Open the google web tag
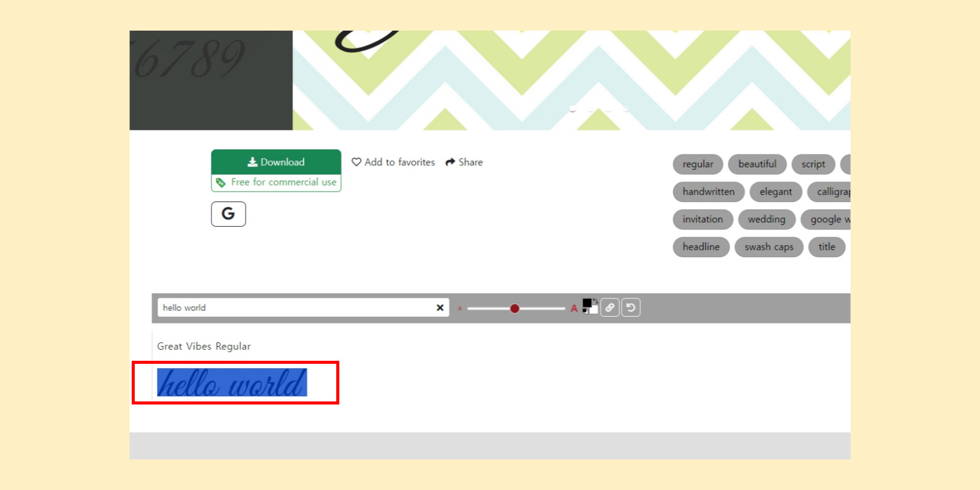Image resolution: width=980 pixels, height=490 pixels. [826, 219]
